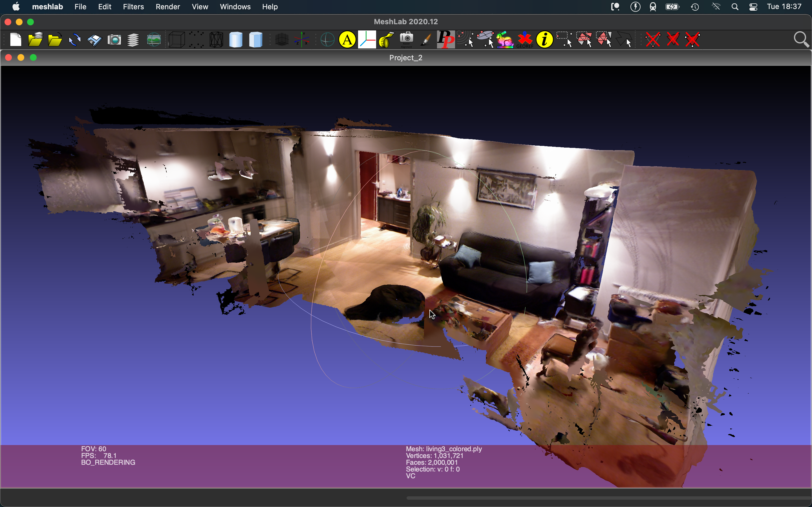Image resolution: width=812 pixels, height=507 pixels.
Task: Open the Filters menu
Action: click(133, 7)
